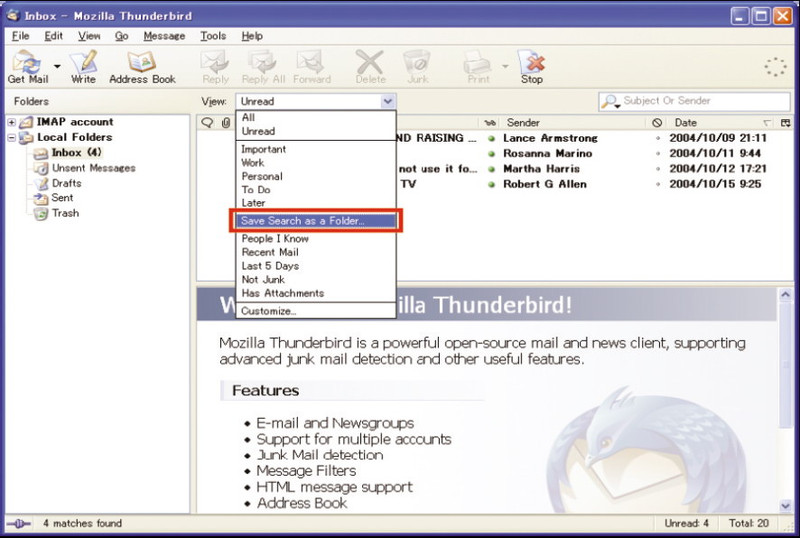Choose Personal label view
800x538 pixels.
coord(316,176)
